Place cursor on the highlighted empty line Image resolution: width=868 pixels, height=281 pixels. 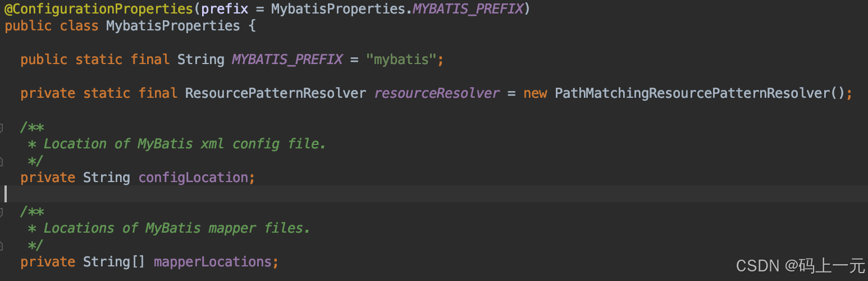pos(393,194)
